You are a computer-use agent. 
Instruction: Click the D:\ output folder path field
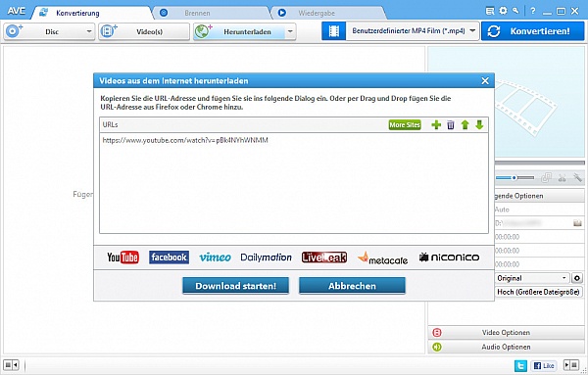532,223
